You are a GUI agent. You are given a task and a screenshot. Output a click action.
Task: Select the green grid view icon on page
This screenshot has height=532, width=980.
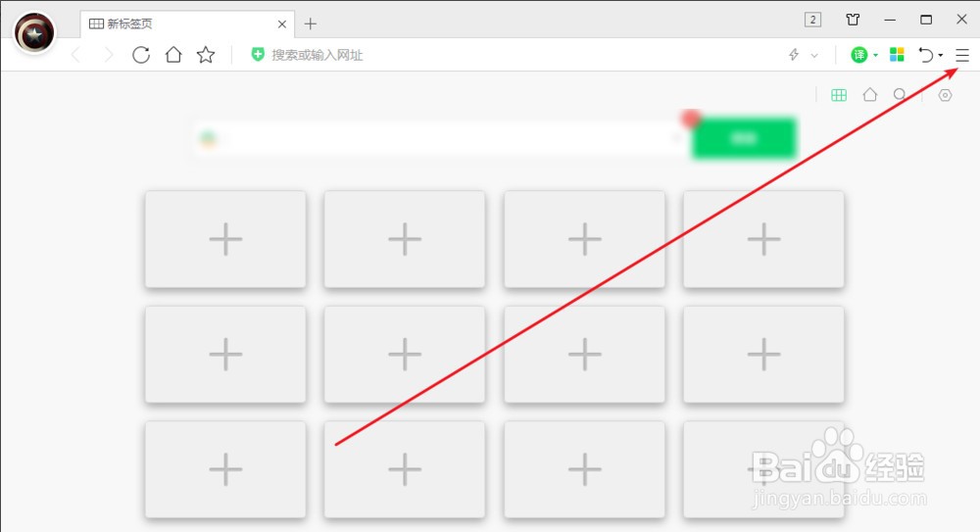[x=839, y=95]
